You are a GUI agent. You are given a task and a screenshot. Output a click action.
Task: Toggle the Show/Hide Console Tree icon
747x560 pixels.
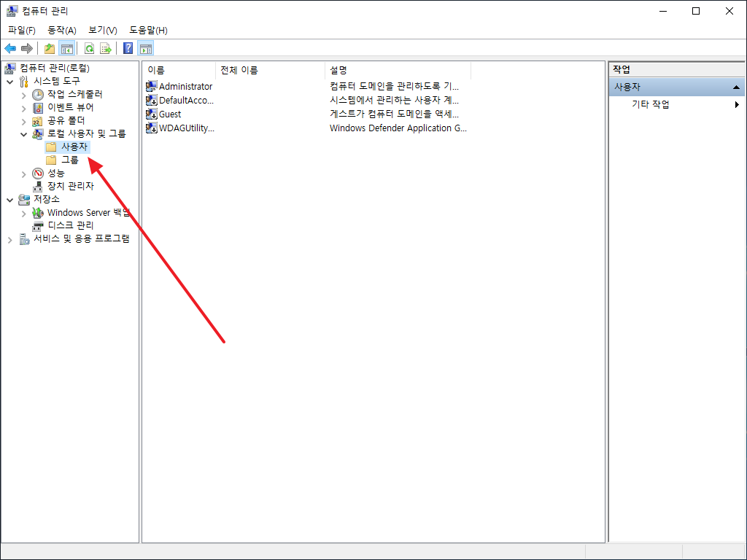coord(66,49)
